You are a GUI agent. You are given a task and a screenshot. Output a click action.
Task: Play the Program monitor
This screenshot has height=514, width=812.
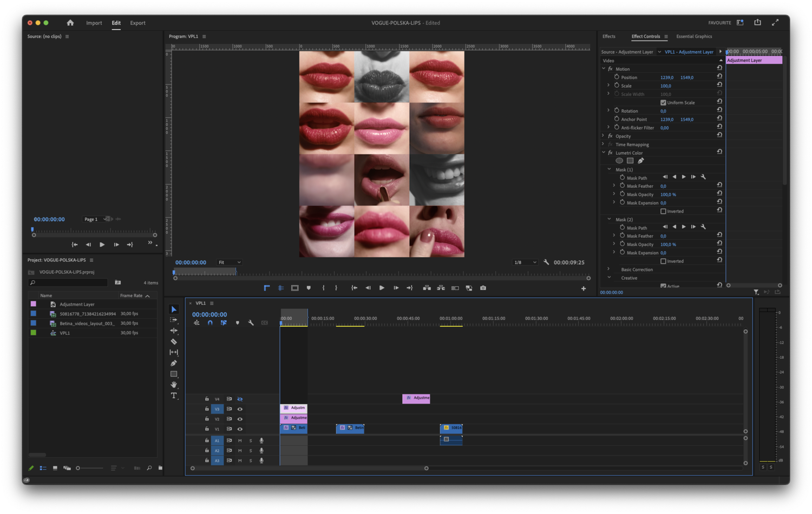coord(382,288)
